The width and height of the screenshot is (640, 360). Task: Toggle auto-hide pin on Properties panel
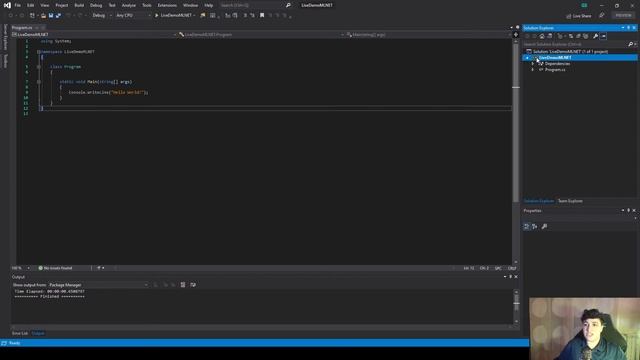(x=629, y=211)
